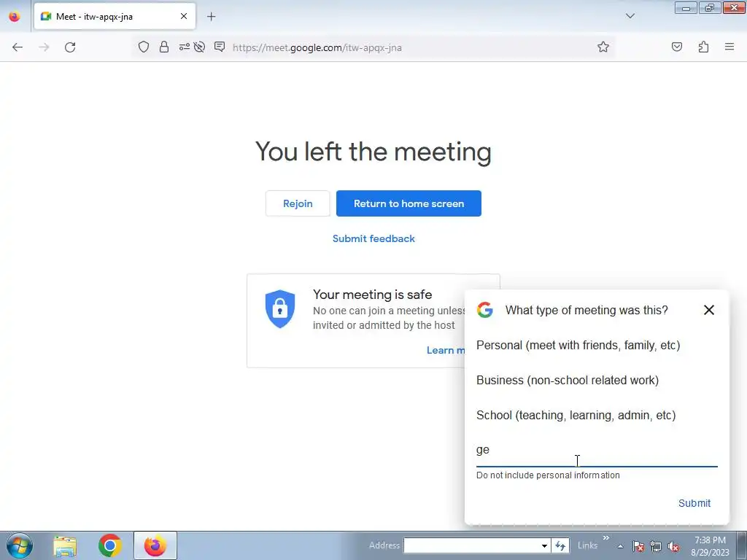747x560 pixels.
Task: Click 'You left the meeting' heading
Action: coord(373,152)
